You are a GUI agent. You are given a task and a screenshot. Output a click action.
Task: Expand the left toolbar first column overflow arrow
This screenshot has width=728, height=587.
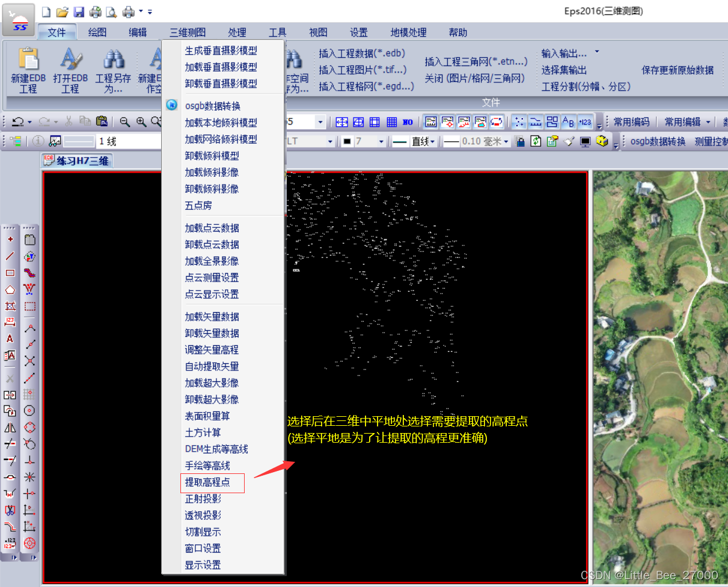[13, 558]
